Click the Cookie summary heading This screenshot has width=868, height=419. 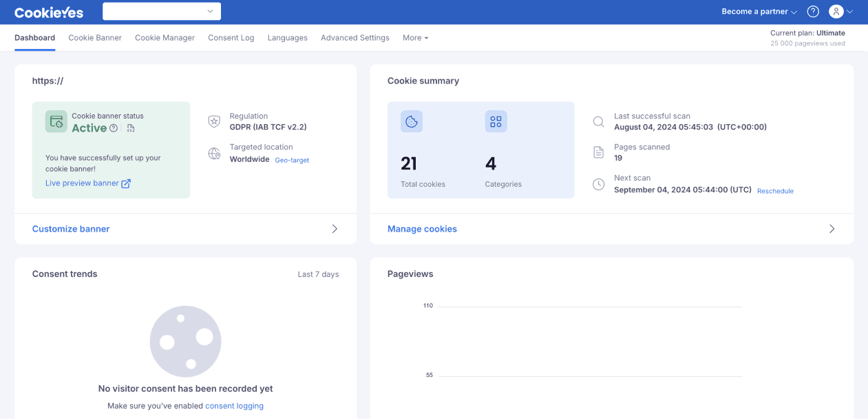(x=423, y=81)
